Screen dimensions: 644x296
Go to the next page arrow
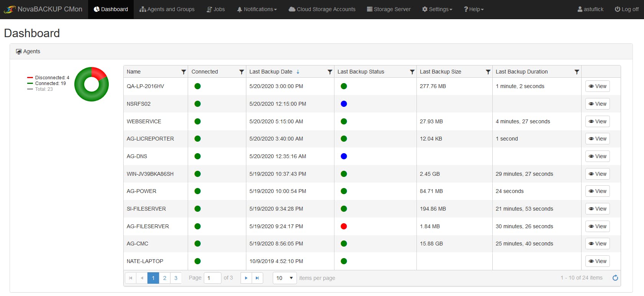[246, 278]
